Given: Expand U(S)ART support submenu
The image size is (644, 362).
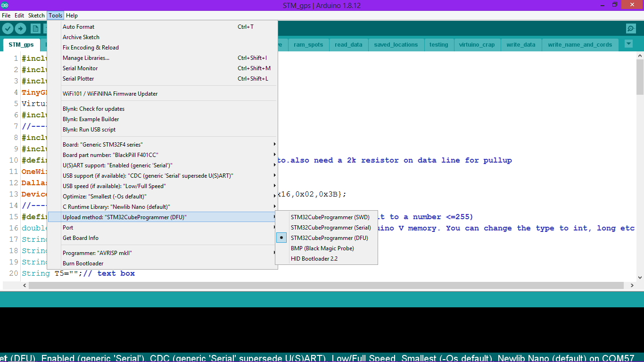Looking at the screenshot, I should [163, 165].
